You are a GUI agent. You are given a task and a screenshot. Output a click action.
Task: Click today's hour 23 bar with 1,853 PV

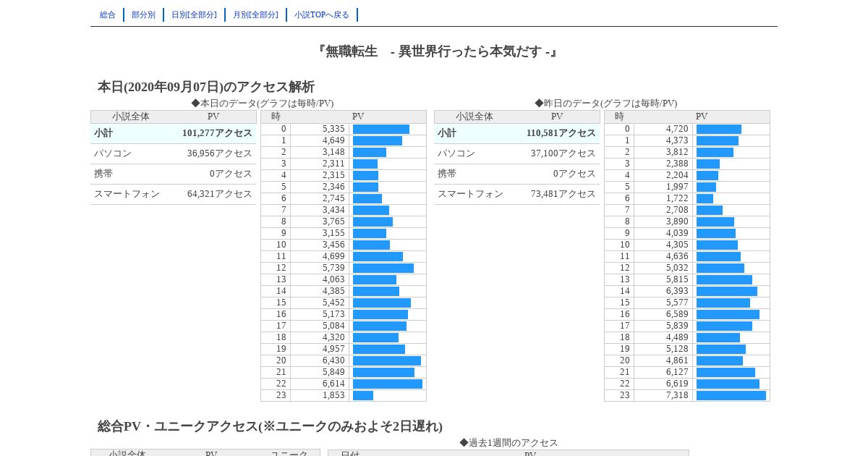363,395
